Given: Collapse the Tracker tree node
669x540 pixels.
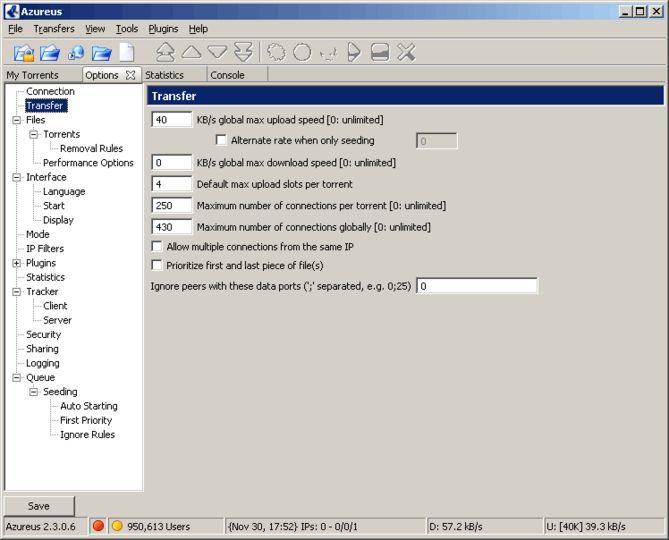Looking at the screenshot, I should coord(16,292).
